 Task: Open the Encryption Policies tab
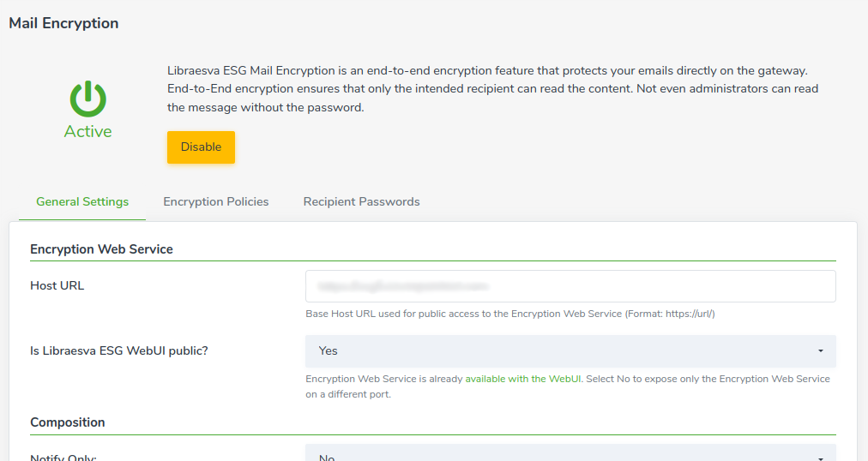point(216,201)
